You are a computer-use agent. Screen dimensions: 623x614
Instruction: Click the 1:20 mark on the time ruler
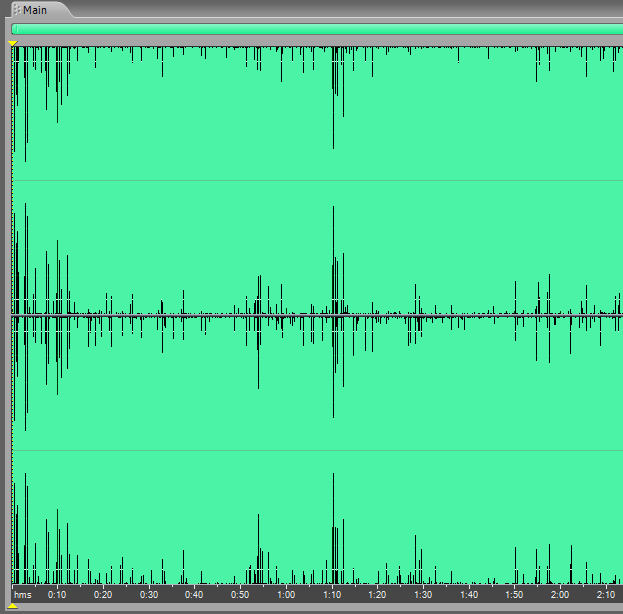pyautogui.click(x=377, y=595)
